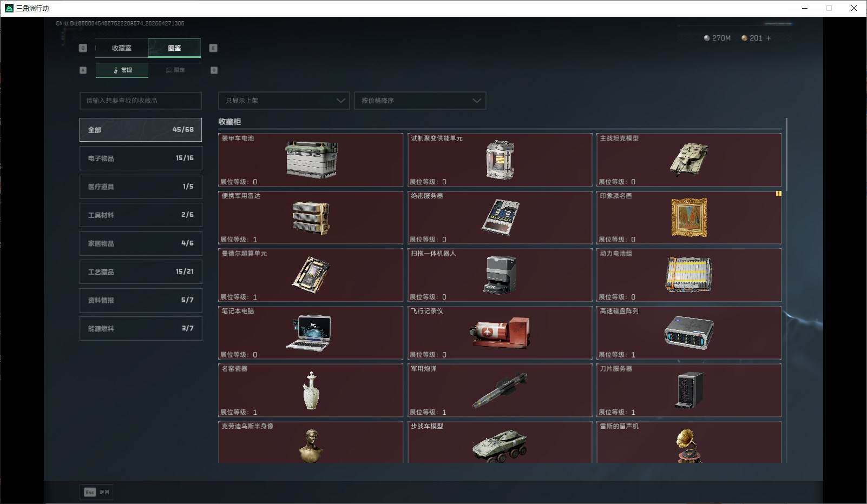Filter by the 电子物品 category

(141, 158)
